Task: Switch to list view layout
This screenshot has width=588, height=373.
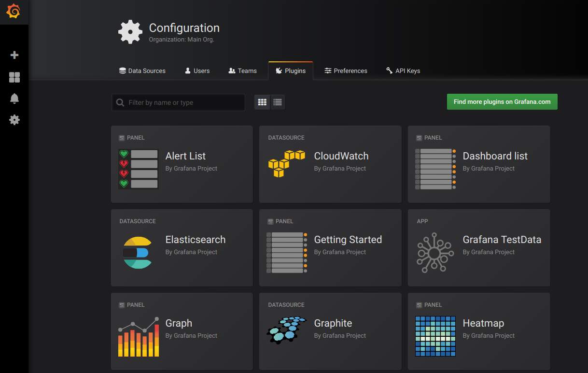Action: [278, 102]
